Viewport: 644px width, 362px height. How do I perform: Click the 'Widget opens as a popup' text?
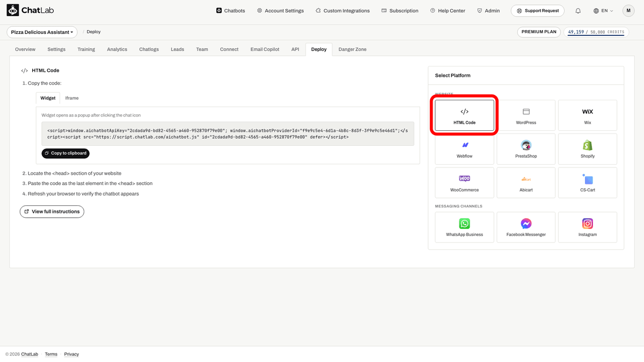click(x=91, y=115)
